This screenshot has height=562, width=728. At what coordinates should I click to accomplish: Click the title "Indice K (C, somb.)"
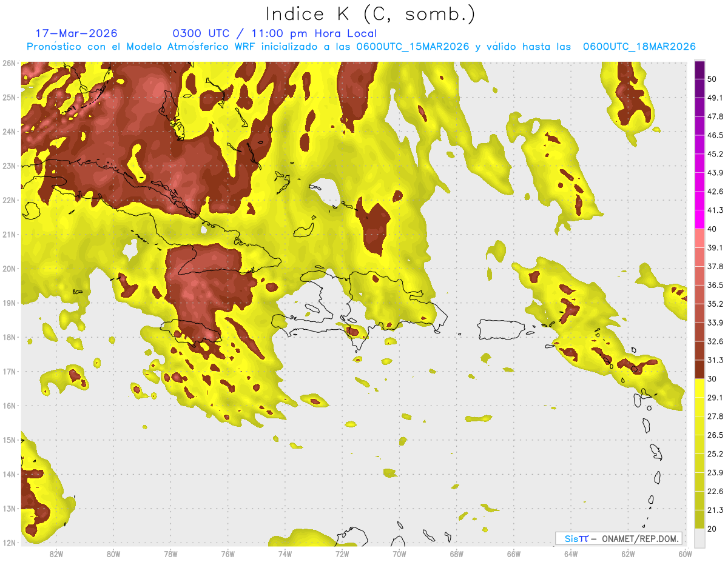coord(370,14)
